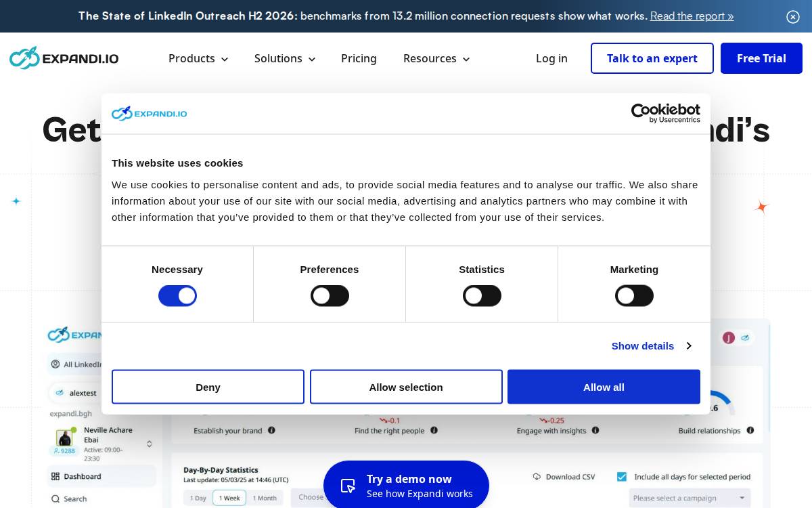Expand the Products menu
The width and height of the screenshot is (812, 508).
(x=198, y=59)
